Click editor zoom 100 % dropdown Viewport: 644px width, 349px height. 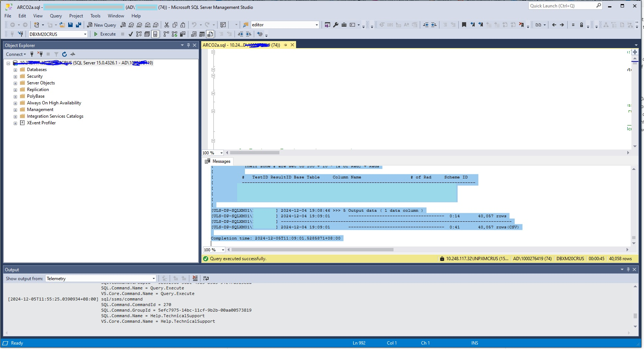tap(213, 153)
